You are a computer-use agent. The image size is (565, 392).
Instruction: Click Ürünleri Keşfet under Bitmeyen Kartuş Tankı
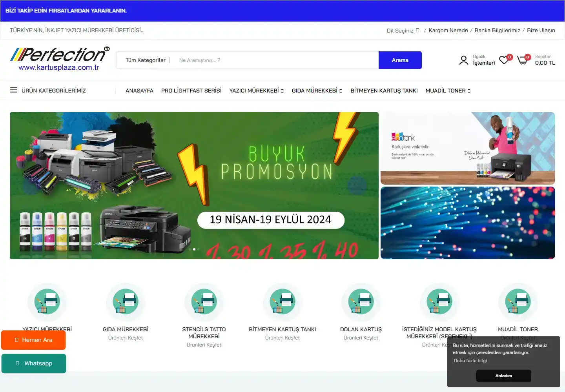pyautogui.click(x=282, y=338)
